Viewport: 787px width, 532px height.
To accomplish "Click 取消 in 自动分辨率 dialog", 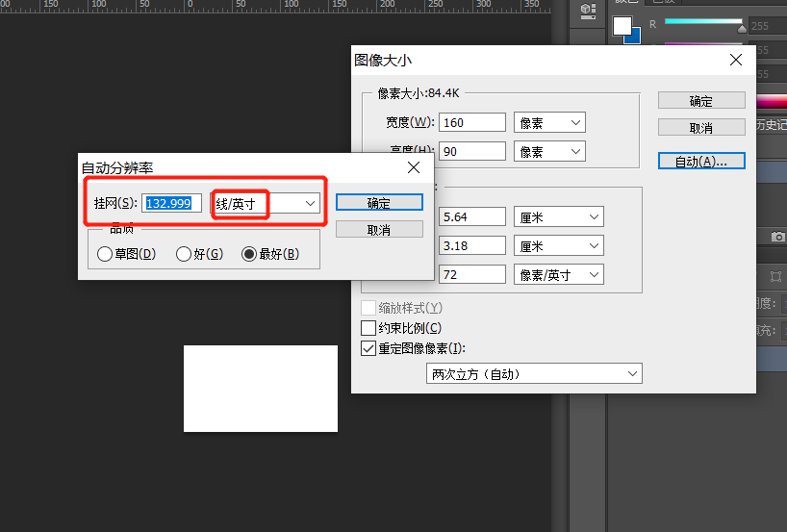I will point(379,229).
